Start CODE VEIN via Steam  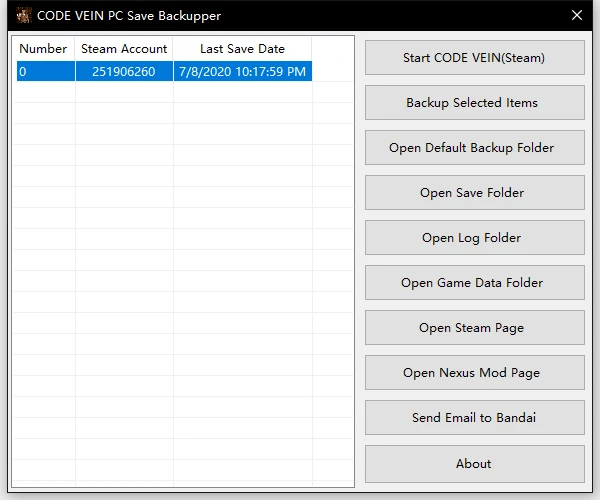click(474, 57)
